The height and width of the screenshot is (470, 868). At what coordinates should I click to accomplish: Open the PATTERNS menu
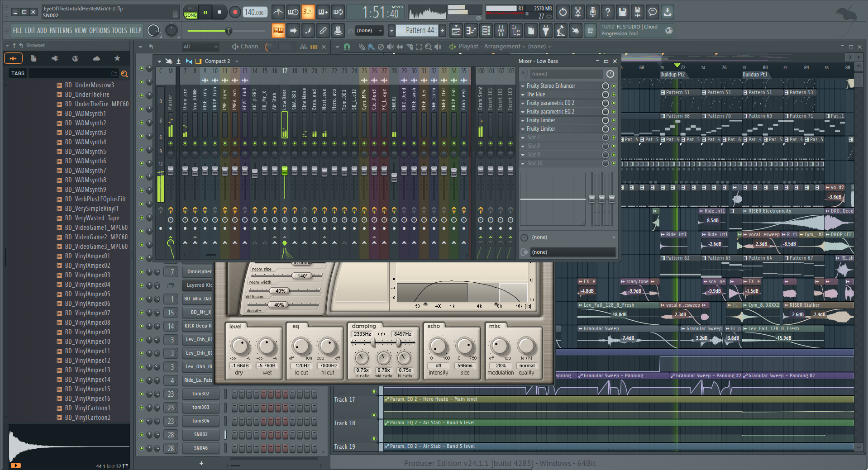[61, 30]
